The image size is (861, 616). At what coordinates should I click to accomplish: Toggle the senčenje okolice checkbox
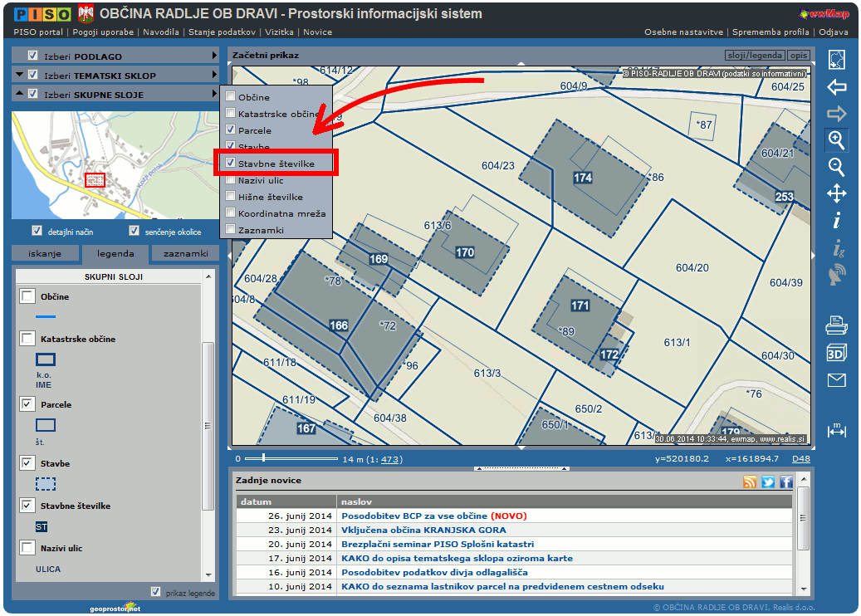tap(134, 231)
